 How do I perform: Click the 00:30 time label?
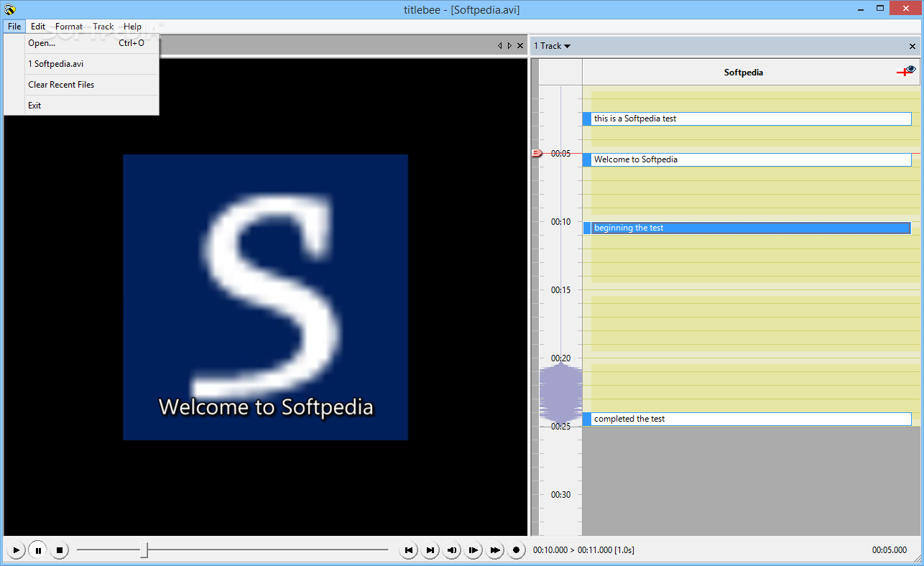click(x=560, y=495)
